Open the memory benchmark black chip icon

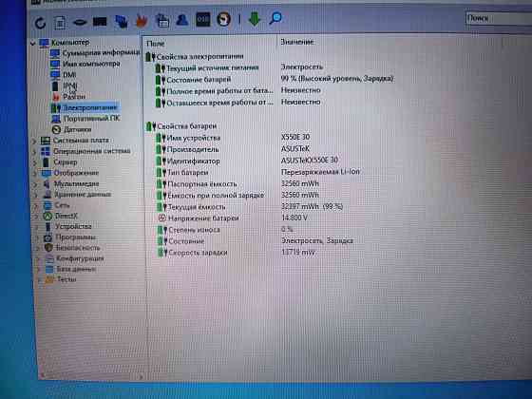coord(100,22)
